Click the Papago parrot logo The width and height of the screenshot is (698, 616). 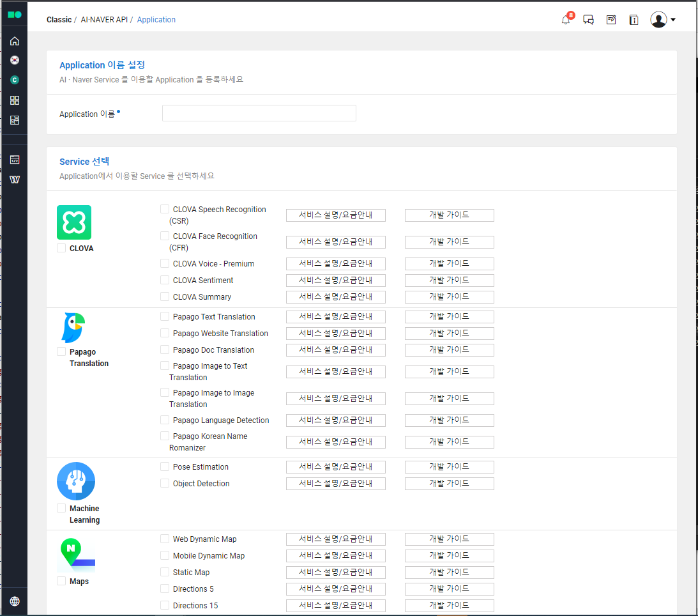(73, 328)
